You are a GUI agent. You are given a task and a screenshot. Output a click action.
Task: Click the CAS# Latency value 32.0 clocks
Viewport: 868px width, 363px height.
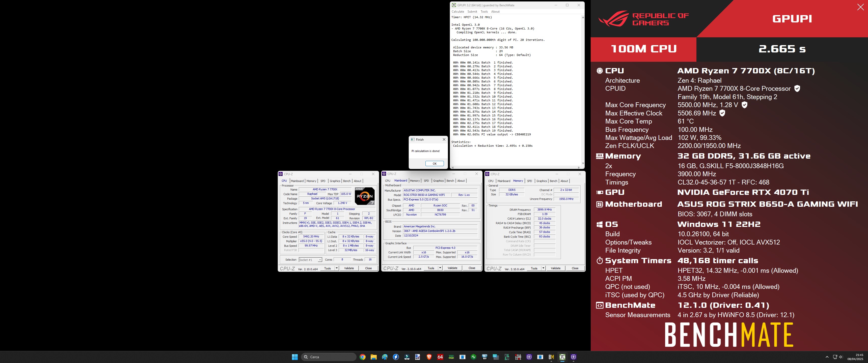click(545, 219)
